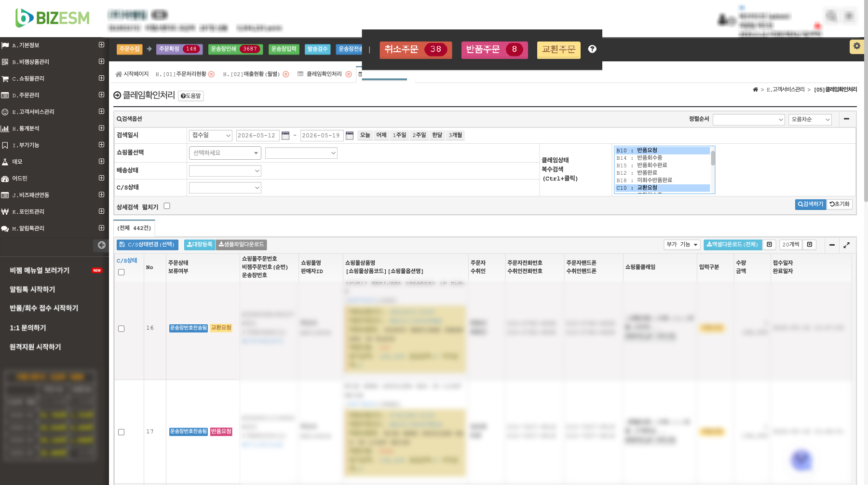Click the 교환주문 button
The image size is (868, 485).
pyautogui.click(x=559, y=49)
